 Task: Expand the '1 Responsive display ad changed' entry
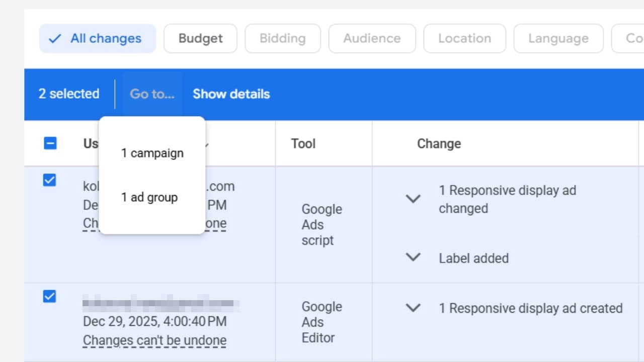point(413,199)
